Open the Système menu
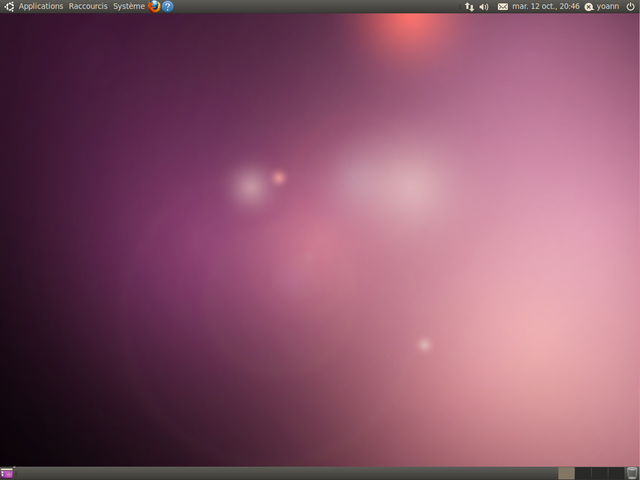The image size is (640, 480). (x=129, y=7)
